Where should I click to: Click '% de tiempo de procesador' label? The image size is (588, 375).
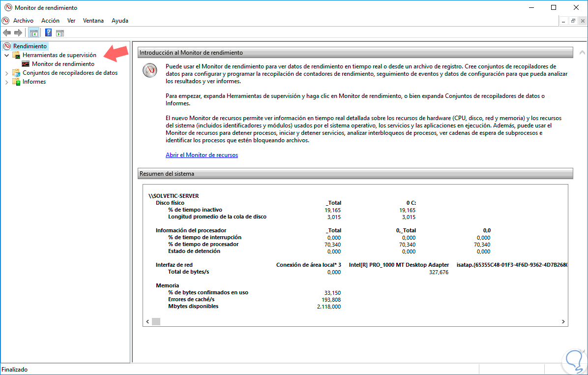203,245
